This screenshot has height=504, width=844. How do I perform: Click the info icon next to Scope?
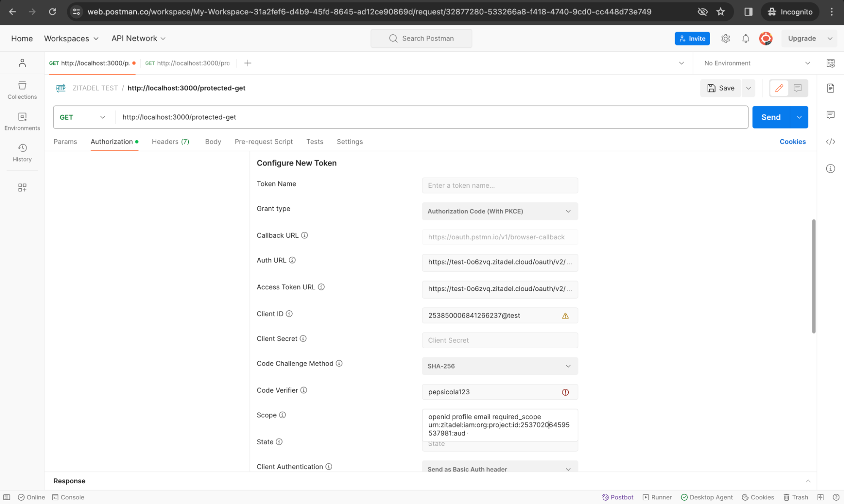tap(282, 415)
